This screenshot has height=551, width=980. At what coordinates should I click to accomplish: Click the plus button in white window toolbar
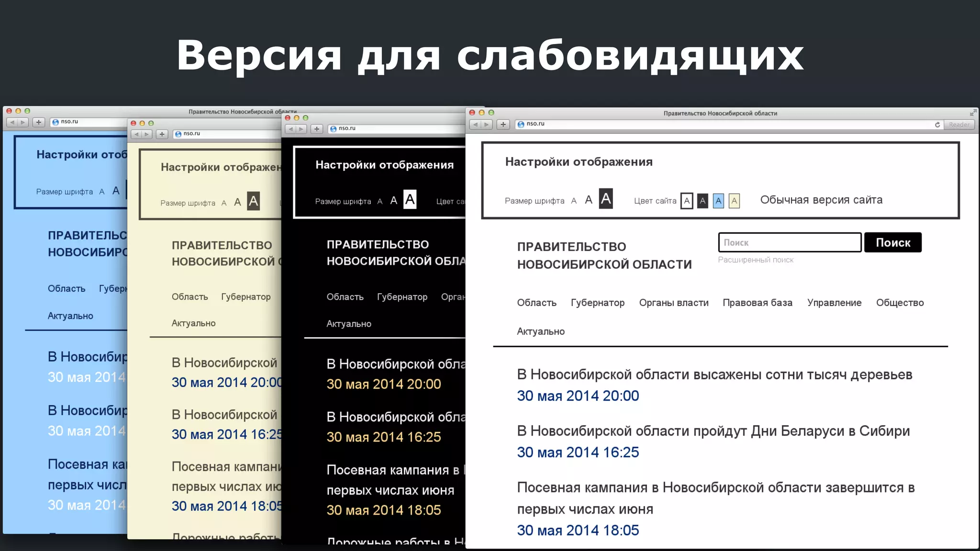tap(503, 124)
